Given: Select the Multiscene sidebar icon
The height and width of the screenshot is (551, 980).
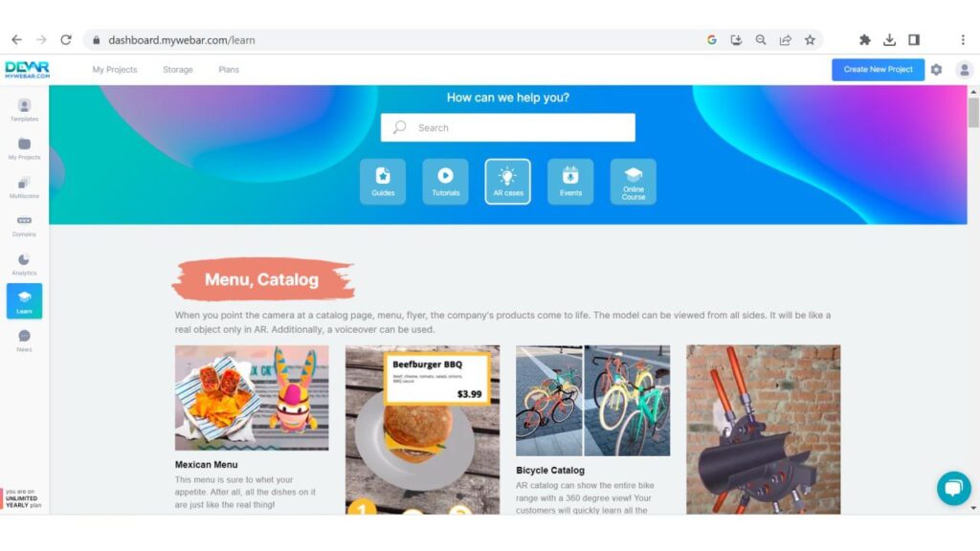Looking at the screenshot, I should click(x=24, y=187).
